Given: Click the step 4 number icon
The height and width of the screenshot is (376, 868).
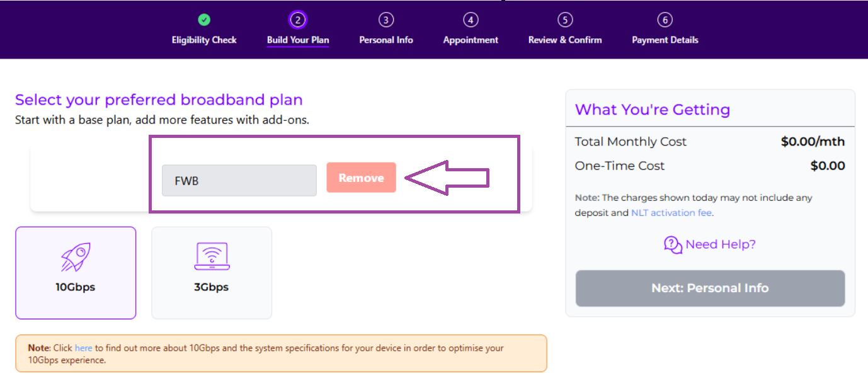Looking at the screenshot, I should 471,20.
